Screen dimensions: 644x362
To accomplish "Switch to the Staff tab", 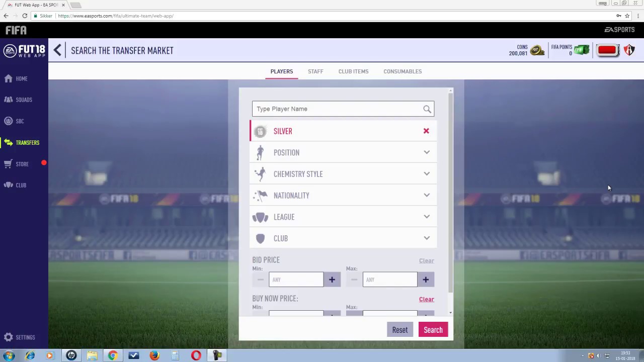I will 315,71.
